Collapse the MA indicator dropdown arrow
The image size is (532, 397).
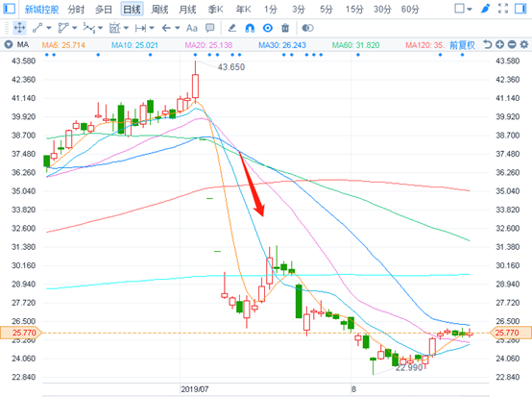tap(9, 44)
